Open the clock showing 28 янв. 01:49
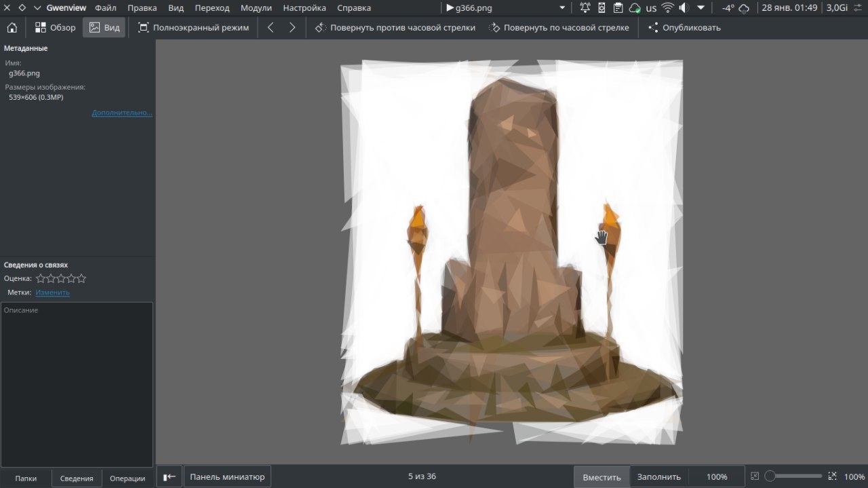 point(789,8)
